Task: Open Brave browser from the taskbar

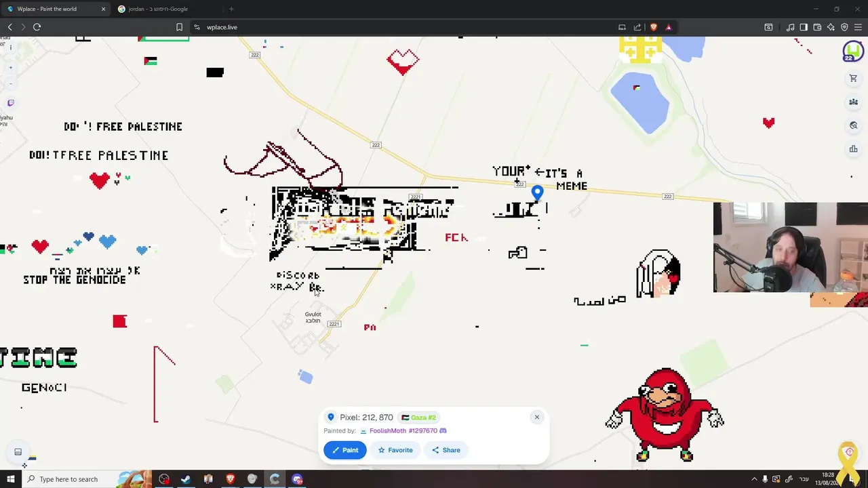Action: tap(231, 479)
